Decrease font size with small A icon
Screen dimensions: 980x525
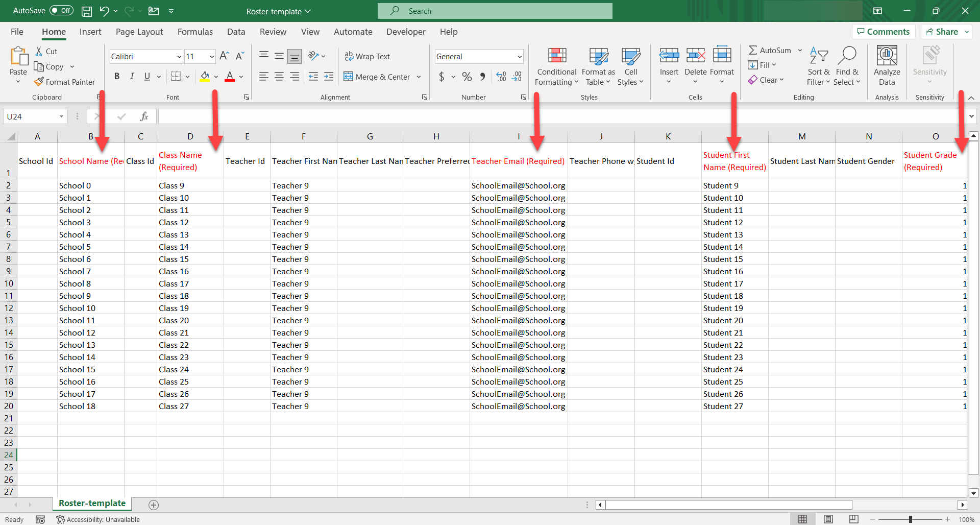240,56
